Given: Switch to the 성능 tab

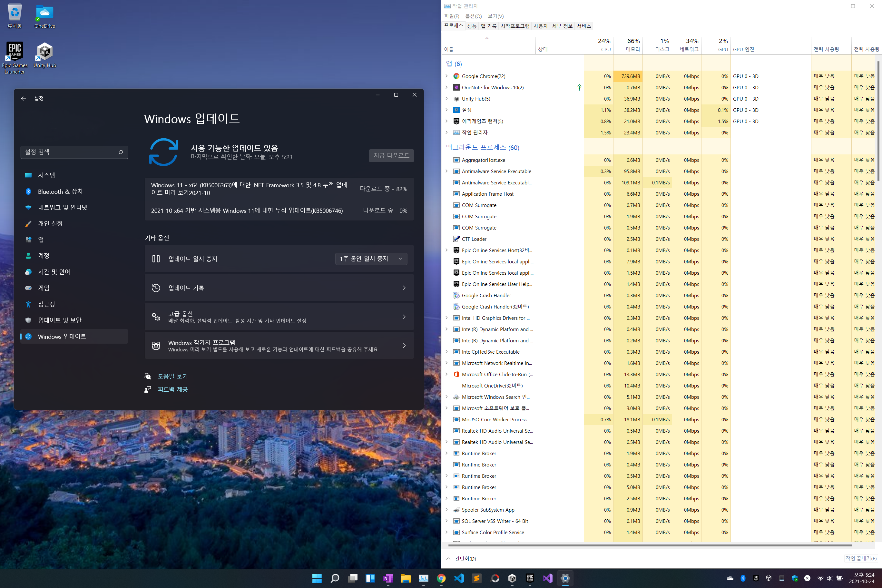Looking at the screenshot, I should point(472,26).
